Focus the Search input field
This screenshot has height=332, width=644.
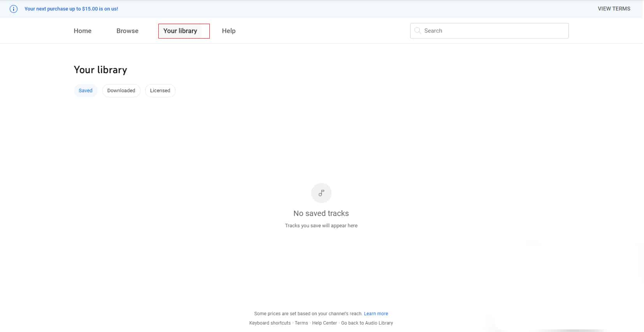coord(494,31)
